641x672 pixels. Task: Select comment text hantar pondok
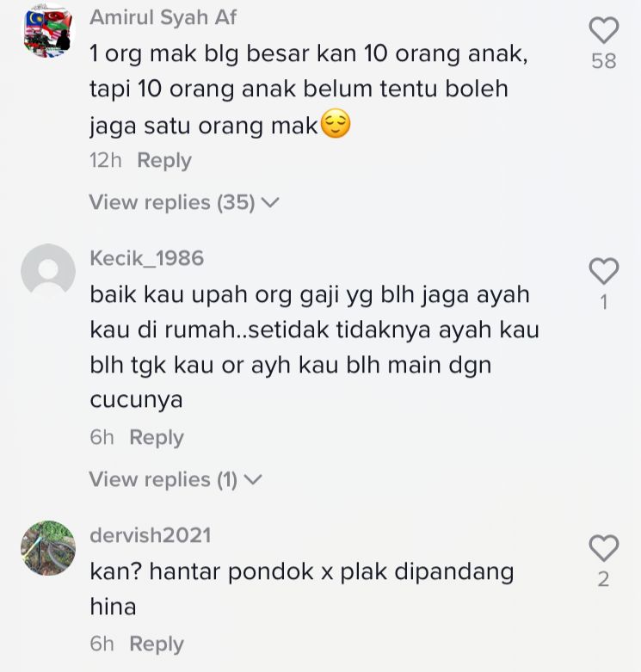[x=302, y=589]
